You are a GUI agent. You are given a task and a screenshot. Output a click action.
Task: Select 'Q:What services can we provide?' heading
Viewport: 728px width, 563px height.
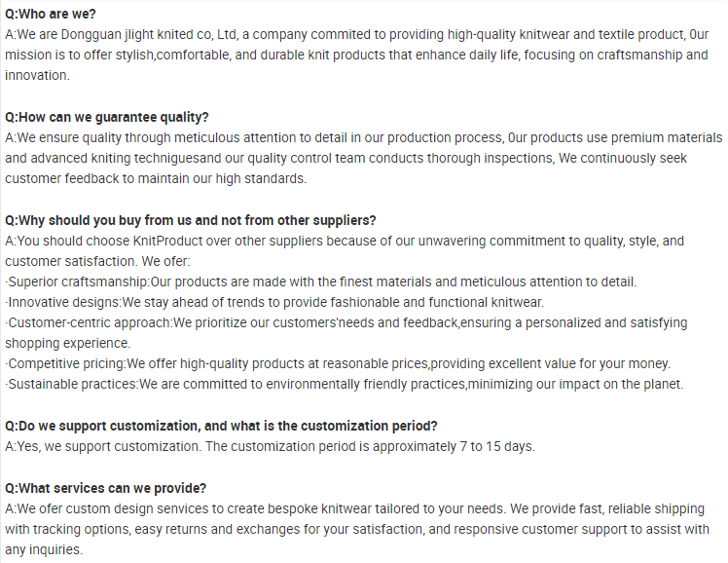click(105, 488)
